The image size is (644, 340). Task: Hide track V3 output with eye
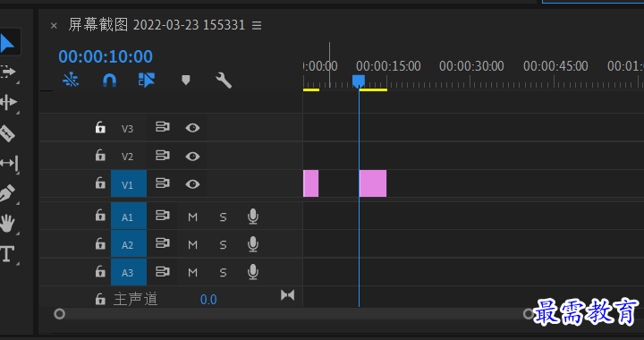(x=192, y=128)
